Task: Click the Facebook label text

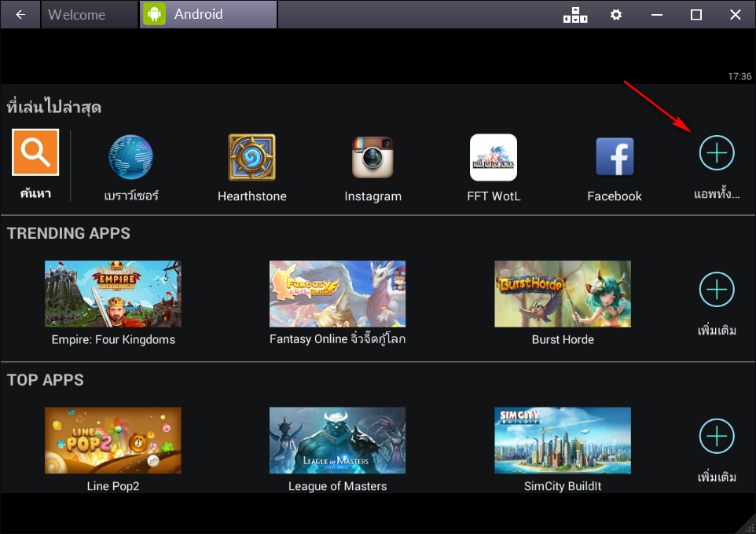Action: [615, 196]
